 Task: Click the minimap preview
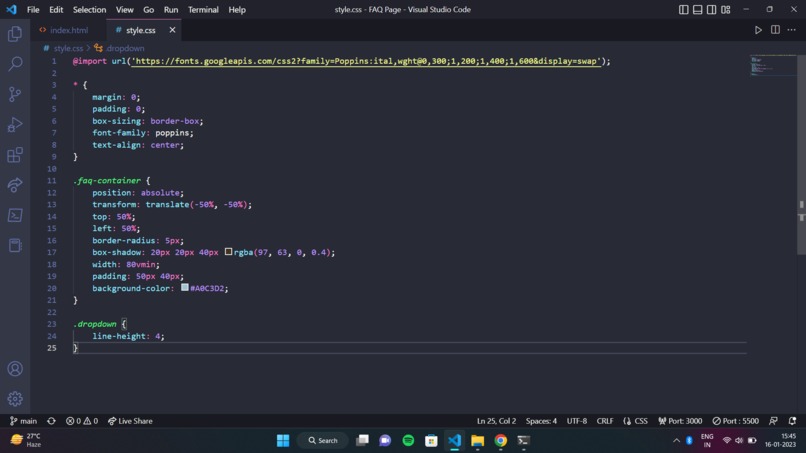coord(773,66)
